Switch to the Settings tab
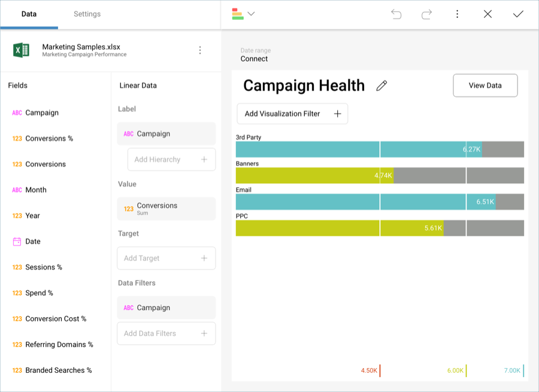This screenshot has height=392, width=539. click(x=87, y=14)
